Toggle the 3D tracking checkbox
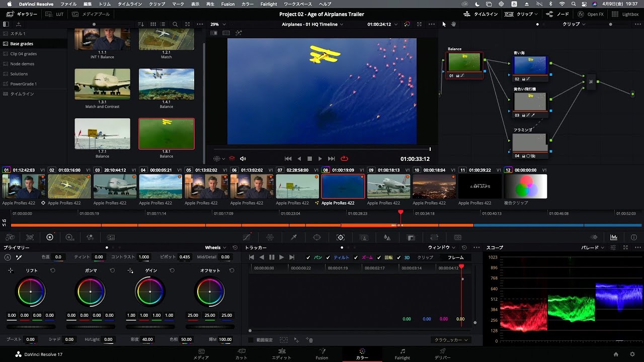This screenshot has width=644, height=362. (x=399, y=257)
